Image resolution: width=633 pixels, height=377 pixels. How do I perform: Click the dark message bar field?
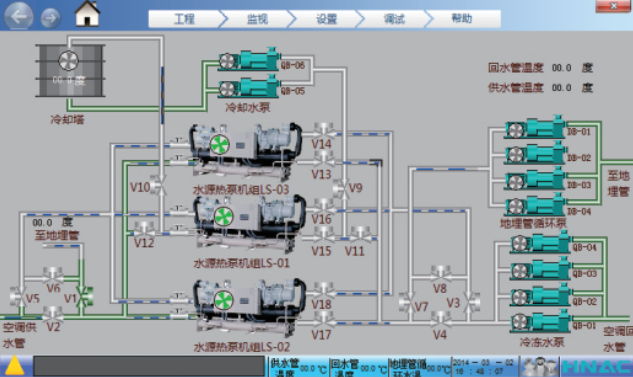pyautogui.click(x=149, y=367)
